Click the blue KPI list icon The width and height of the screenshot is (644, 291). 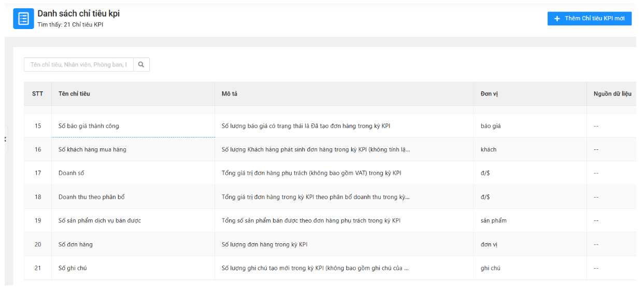click(23, 19)
